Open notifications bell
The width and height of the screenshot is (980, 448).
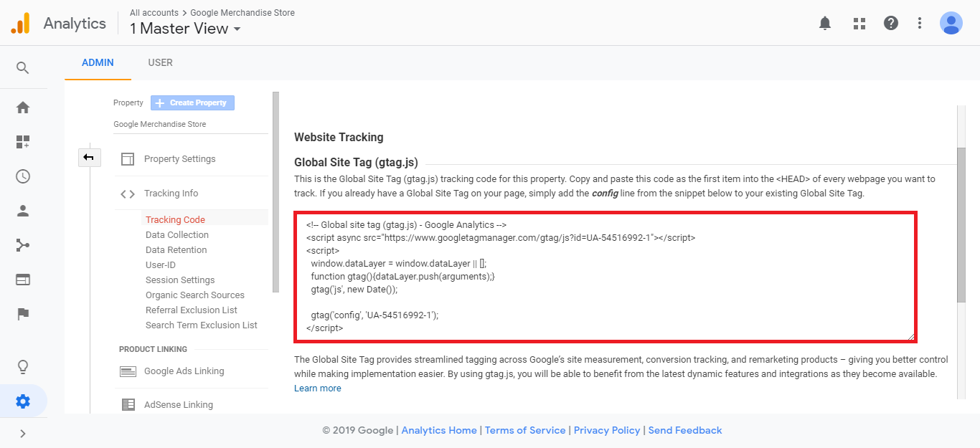pyautogui.click(x=825, y=23)
